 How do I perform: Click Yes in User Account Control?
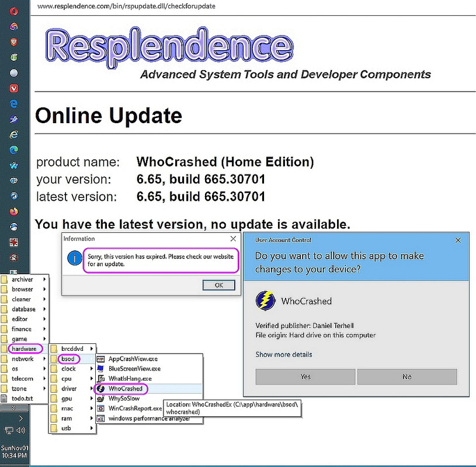(305, 377)
